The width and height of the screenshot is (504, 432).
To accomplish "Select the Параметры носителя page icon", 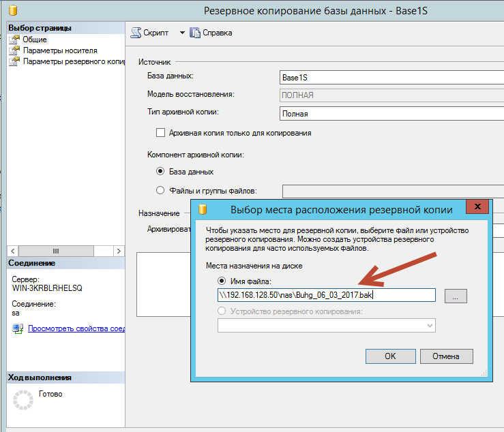I will (14, 50).
